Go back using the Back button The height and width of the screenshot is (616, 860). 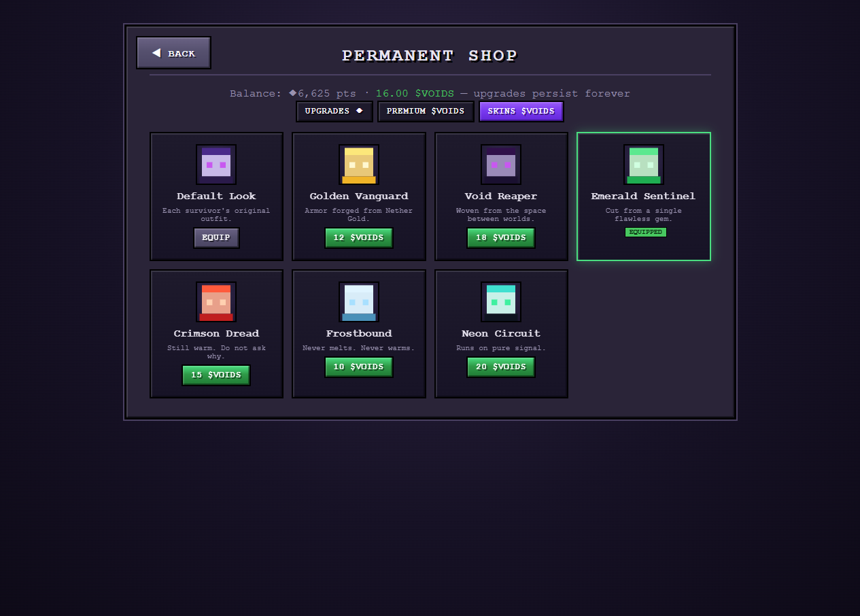pyautogui.click(x=173, y=53)
